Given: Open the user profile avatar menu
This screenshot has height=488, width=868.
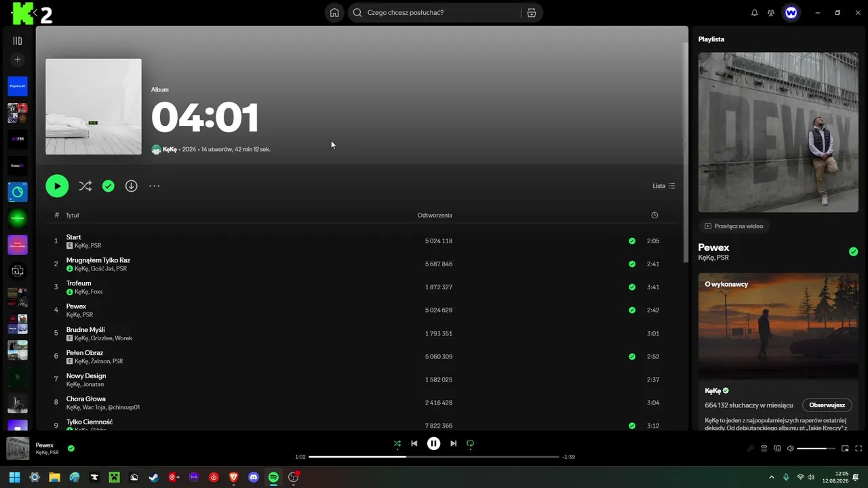Looking at the screenshot, I should click(x=791, y=12).
